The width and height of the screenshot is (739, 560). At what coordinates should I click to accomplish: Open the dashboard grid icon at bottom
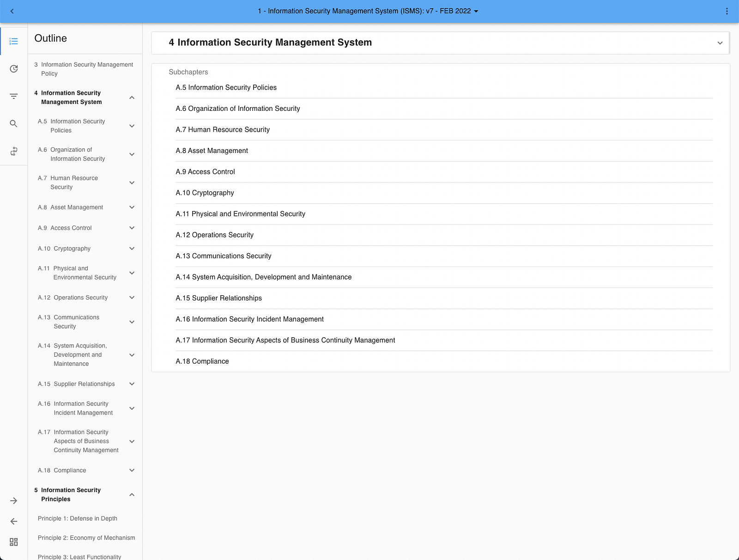coord(14,542)
